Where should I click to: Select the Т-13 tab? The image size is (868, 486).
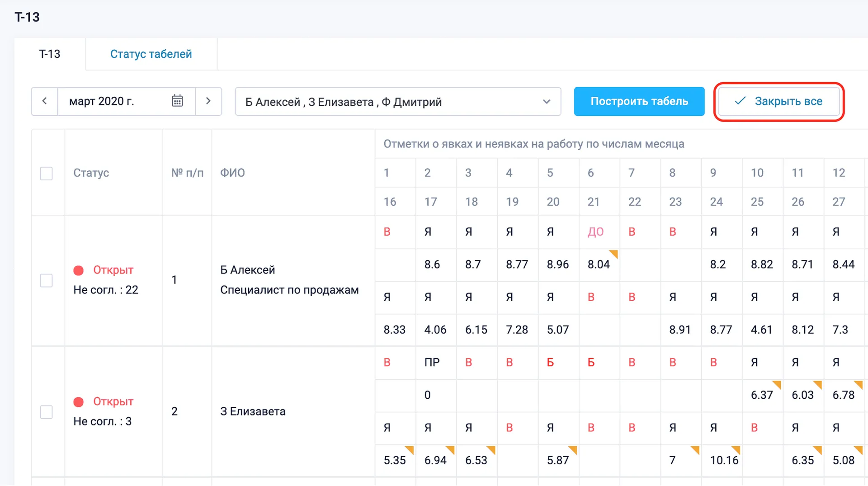50,54
